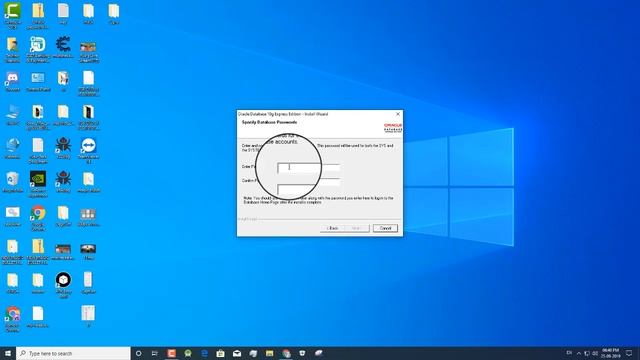Open the taskbar clock and calendar
Screen dimensions: 640x360
pyautogui.click(x=611, y=353)
